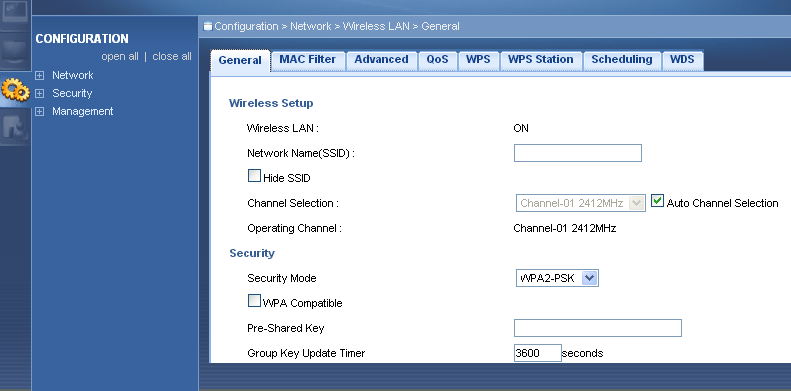
Task: Open the dimmed puzzle-piece maintenance icon
Action: click(15, 128)
